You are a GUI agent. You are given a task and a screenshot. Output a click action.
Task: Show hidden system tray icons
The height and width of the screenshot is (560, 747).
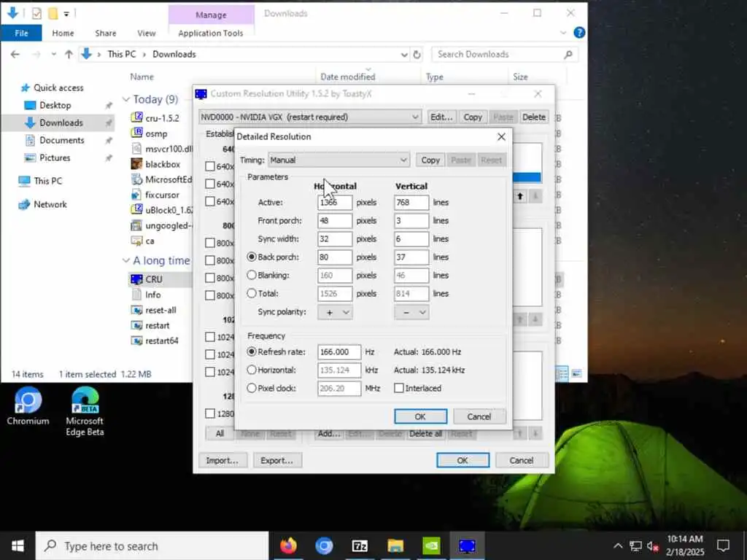617,545
